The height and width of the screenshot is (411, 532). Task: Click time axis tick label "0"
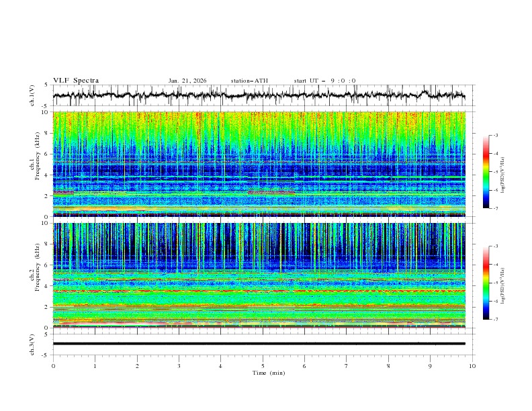tap(53, 366)
